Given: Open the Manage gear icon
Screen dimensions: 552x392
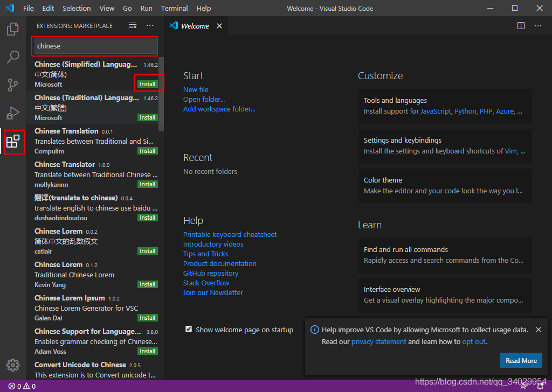Looking at the screenshot, I should point(13,365).
